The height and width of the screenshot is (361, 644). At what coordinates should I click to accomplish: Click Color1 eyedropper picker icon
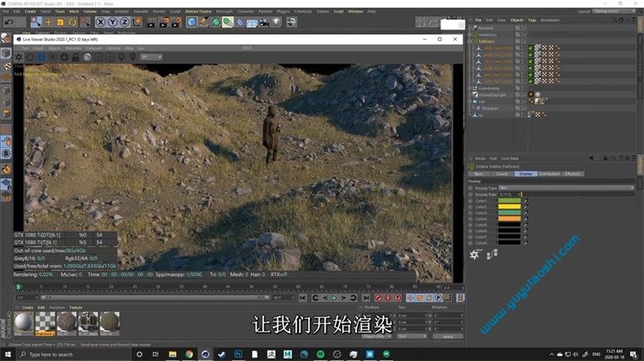pos(526,201)
